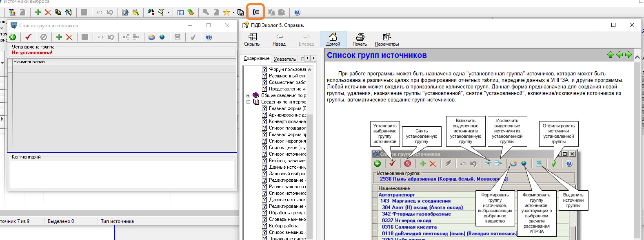Click the globe icon in left group window
The height and width of the screenshot is (240, 644).
click(x=162, y=37)
